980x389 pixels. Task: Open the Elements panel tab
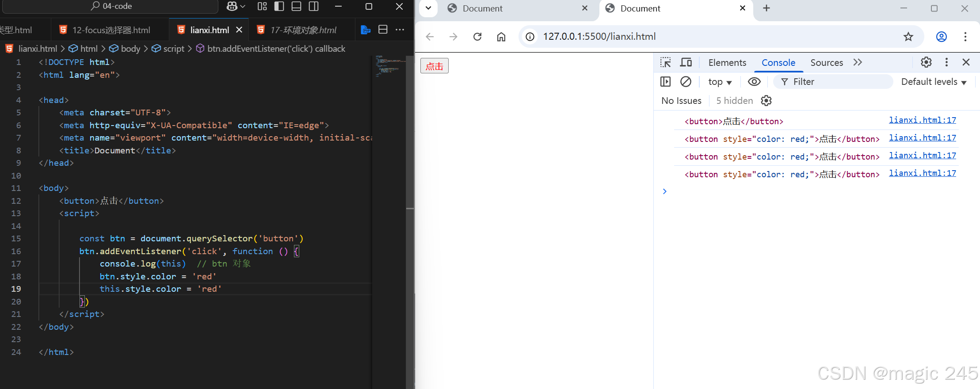(727, 63)
